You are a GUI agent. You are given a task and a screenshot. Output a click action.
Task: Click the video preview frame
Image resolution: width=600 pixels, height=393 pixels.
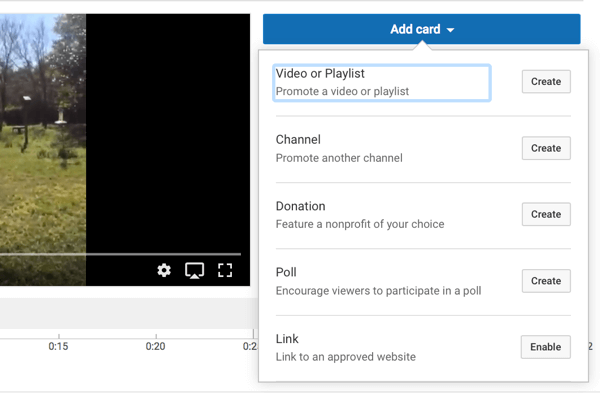pyautogui.click(x=125, y=150)
